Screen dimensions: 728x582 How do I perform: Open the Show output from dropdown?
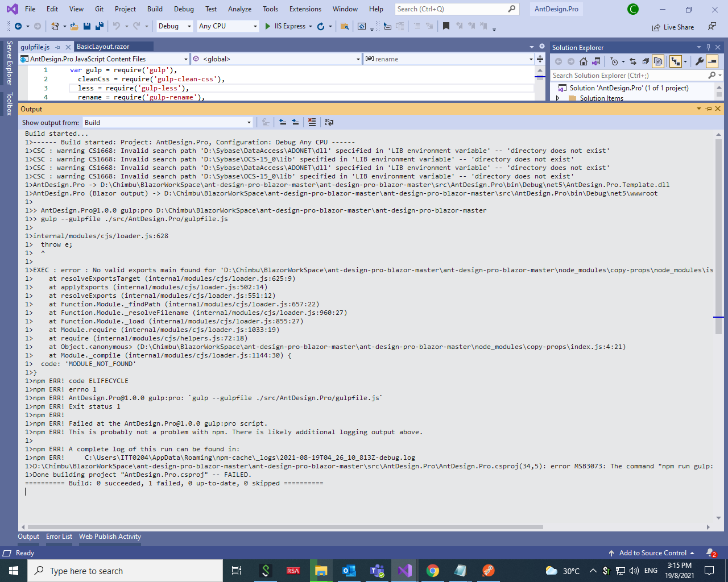248,122
